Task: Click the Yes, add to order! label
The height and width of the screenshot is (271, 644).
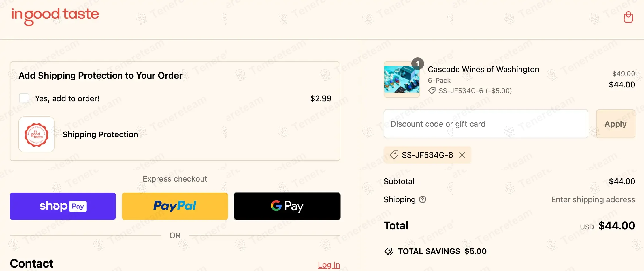Action: click(x=67, y=98)
